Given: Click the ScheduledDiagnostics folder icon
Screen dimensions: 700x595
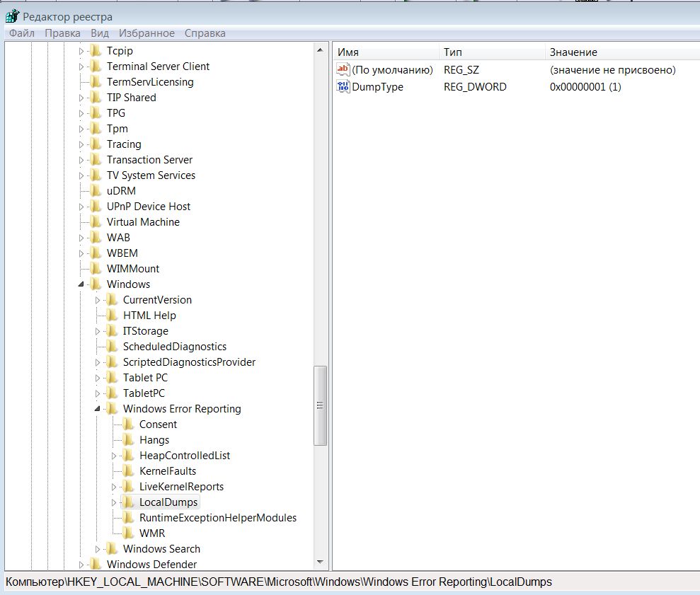Looking at the screenshot, I should (112, 347).
